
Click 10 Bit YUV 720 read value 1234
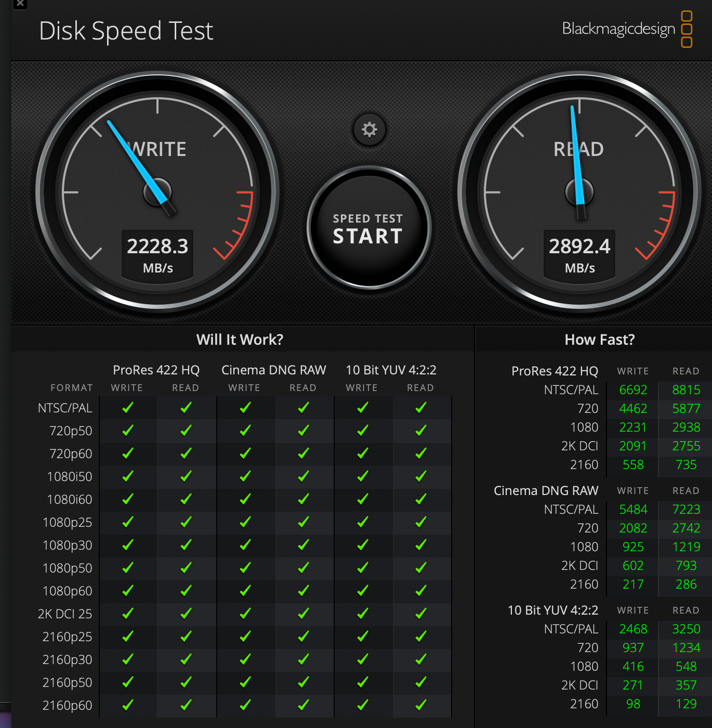(x=687, y=648)
